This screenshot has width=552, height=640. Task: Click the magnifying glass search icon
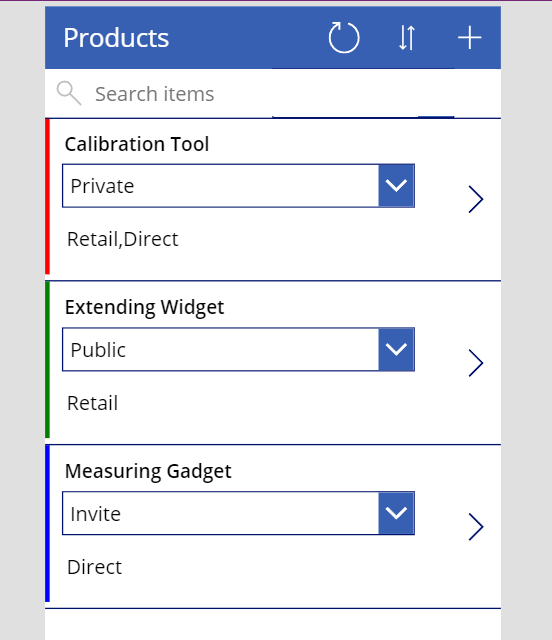69,93
